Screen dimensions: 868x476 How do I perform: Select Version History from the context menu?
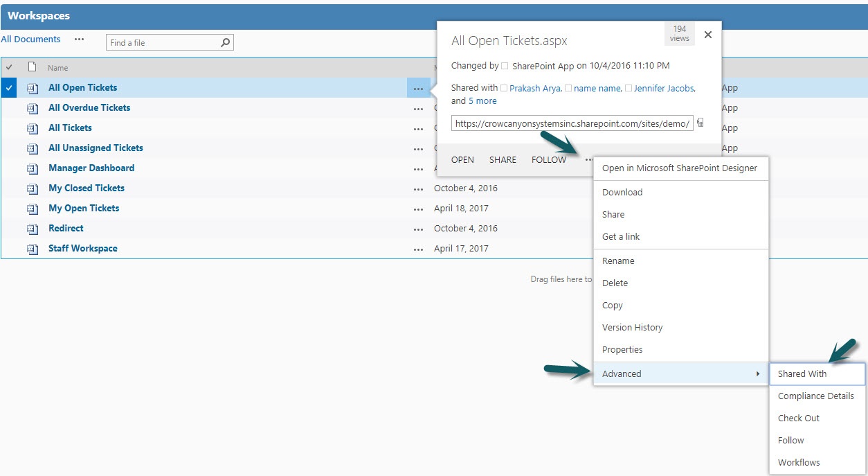pos(632,327)
